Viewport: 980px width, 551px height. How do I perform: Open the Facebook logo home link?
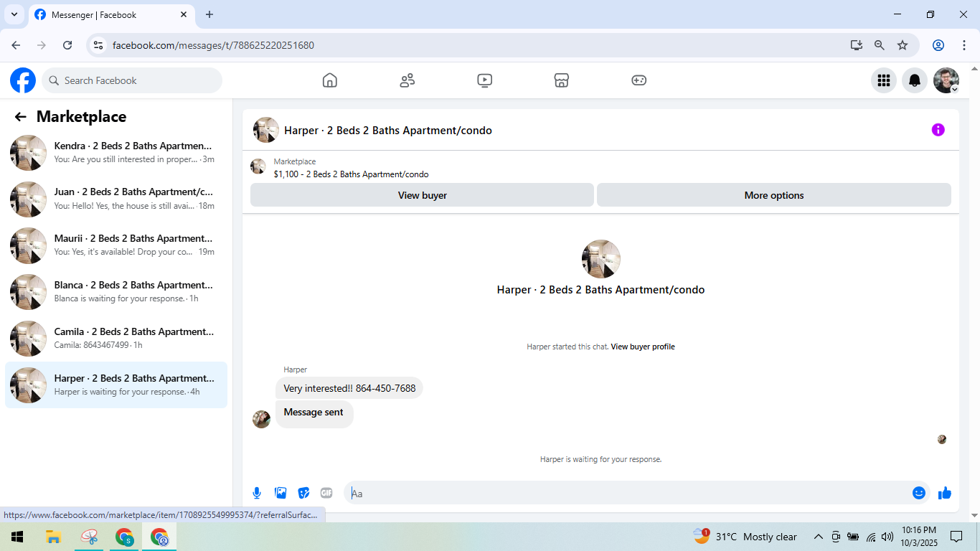pos(23,80)
